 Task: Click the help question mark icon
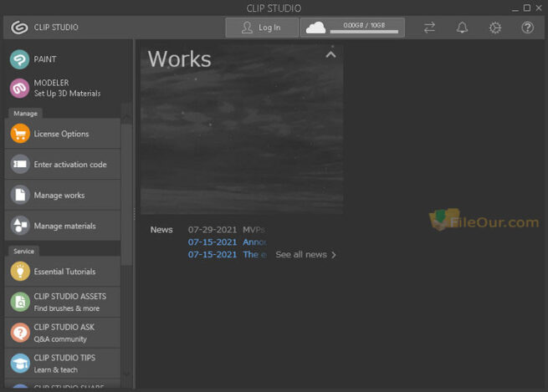527,28
